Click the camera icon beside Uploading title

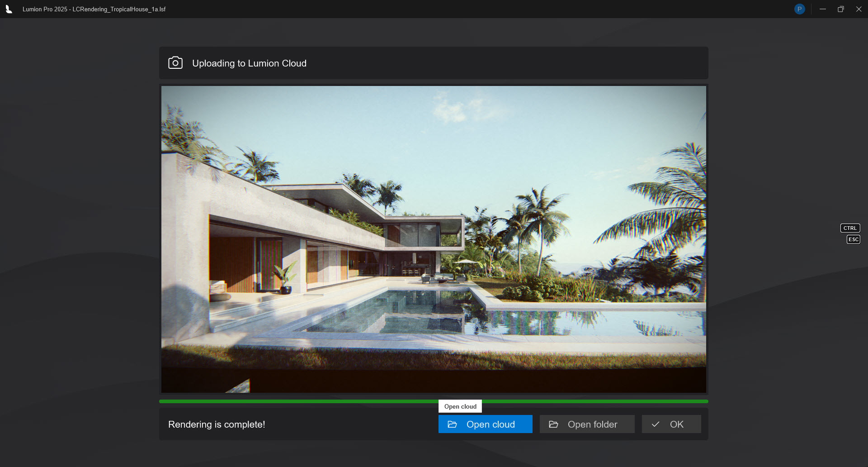(x=175, y=63)
